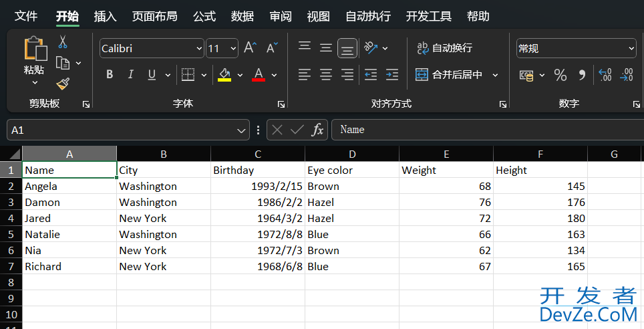Screen dimensions: 644x329
Task: Decrease decimal places
Action: coord(627,75)
